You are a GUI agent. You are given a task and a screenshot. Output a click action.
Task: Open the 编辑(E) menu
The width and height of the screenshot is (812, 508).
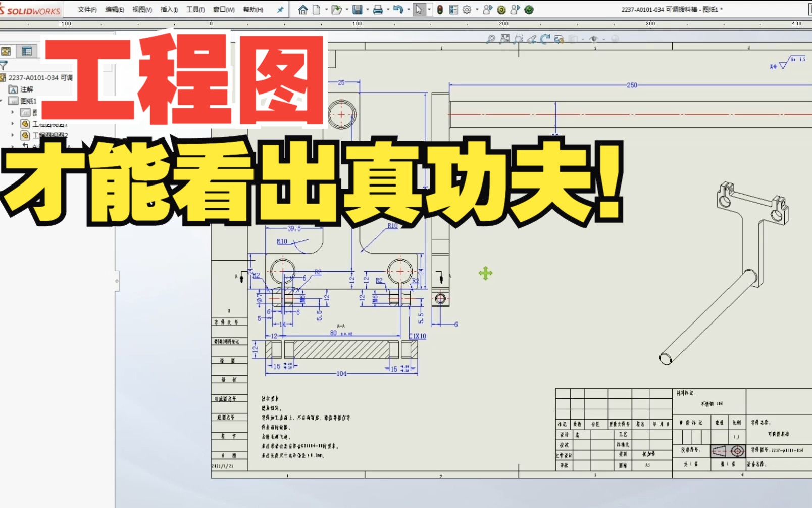[115, 10]
